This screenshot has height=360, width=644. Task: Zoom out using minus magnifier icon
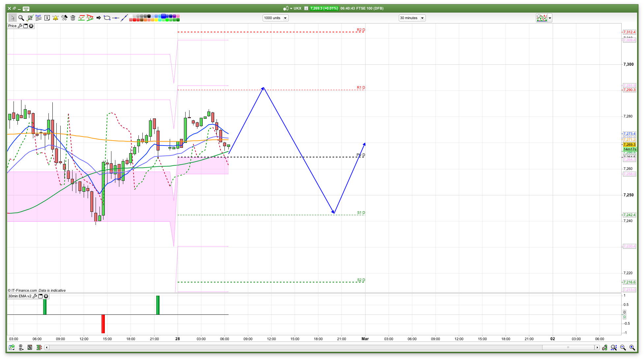(x=623, y=347)
